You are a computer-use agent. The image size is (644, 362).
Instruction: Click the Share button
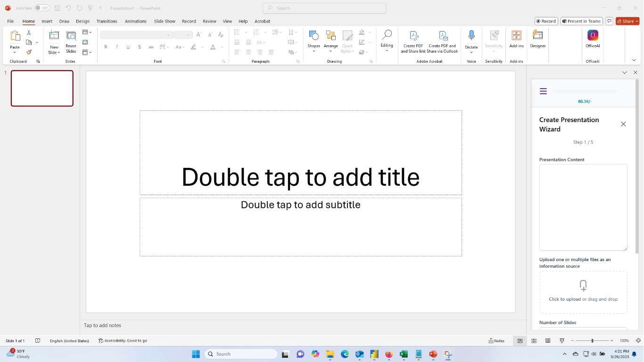click(x=627, y=21)
